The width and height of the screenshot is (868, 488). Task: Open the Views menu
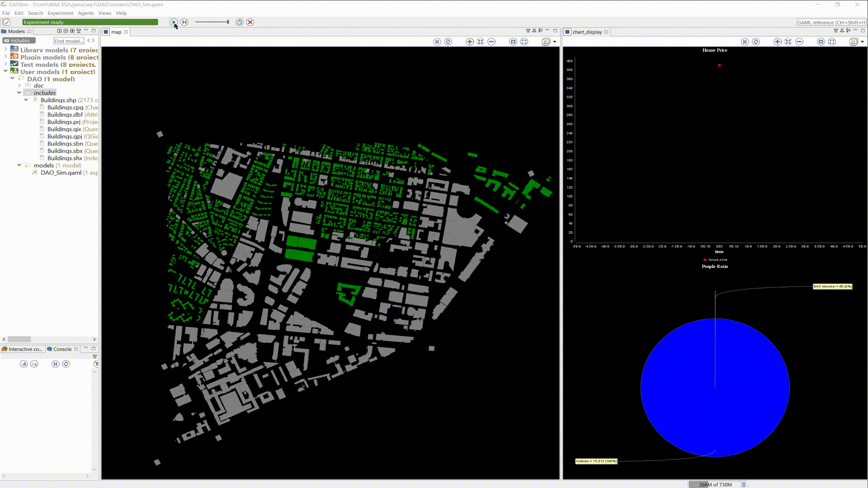104,13
